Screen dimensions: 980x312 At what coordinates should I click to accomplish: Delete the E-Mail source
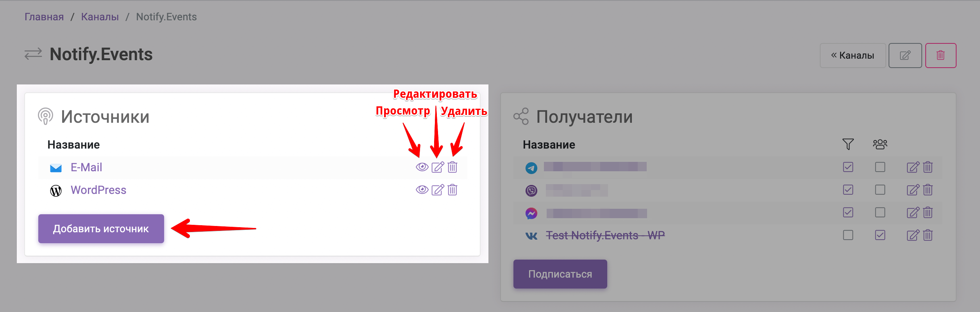tap(452, 167)
